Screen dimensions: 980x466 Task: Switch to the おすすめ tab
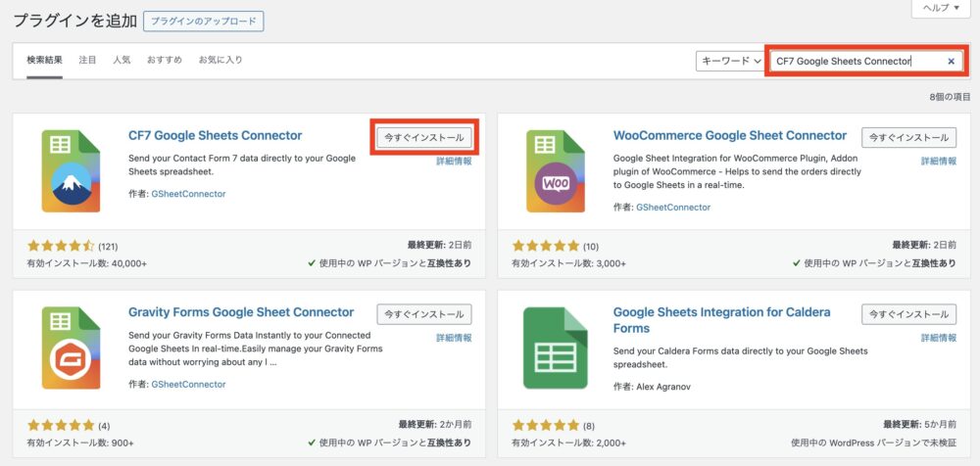pyautogui.click(x=165, y=60)
